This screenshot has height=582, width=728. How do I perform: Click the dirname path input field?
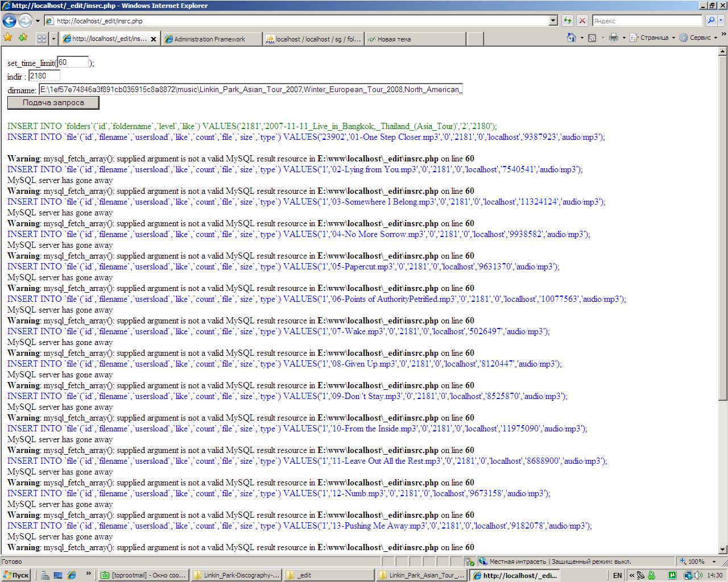(251, 89)
